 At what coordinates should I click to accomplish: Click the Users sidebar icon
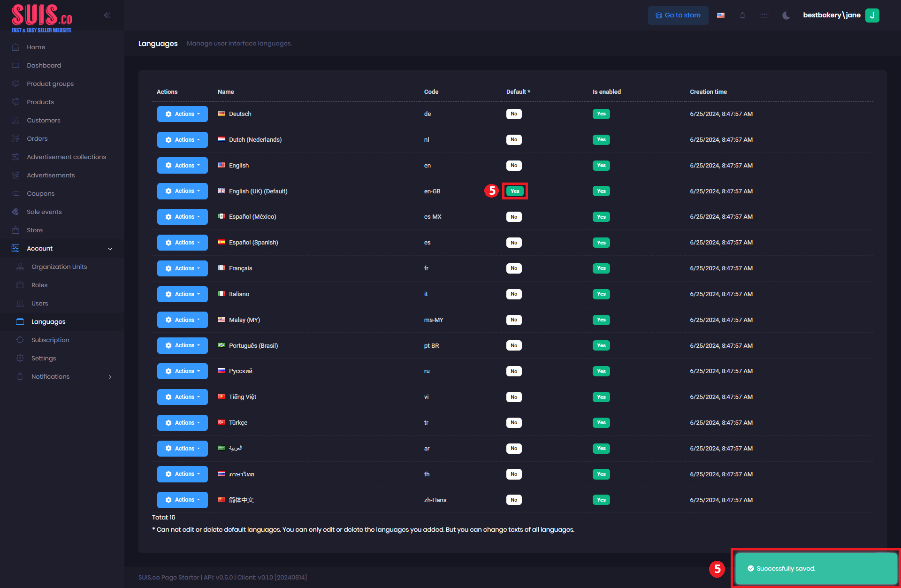pos(20,303)
